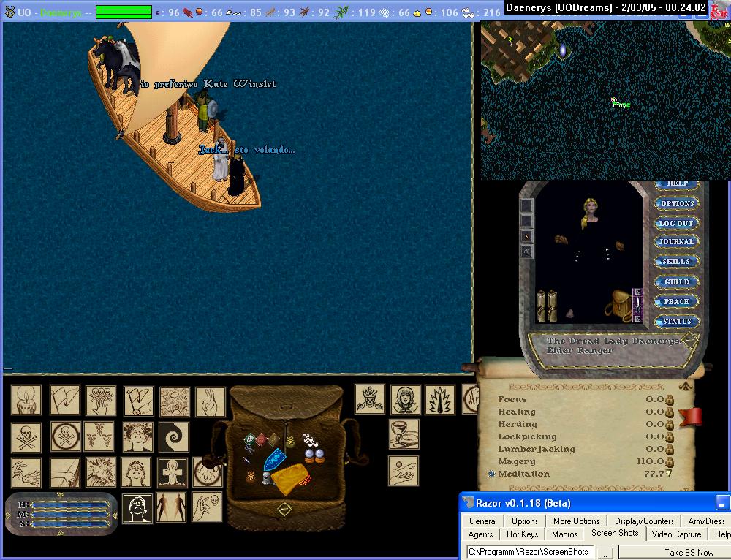Screen dimensions: 731x560
Task: Click the clawed hand spell icon
Action: tap(26, 472)
